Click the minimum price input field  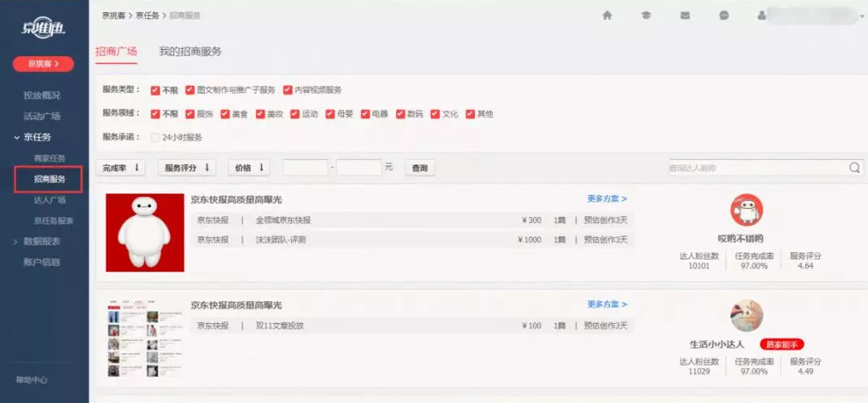[x=305, y=167]
